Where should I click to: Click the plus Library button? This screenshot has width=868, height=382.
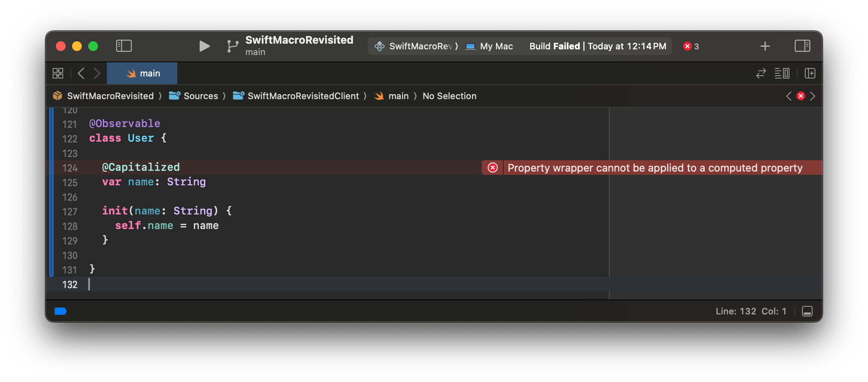[x=765, y=46]
